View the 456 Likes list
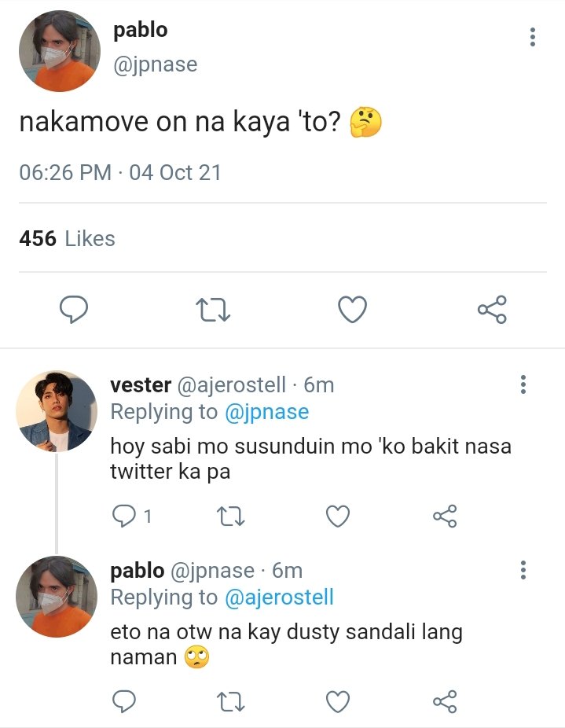 pyautogui.click(x=67, y=239)
